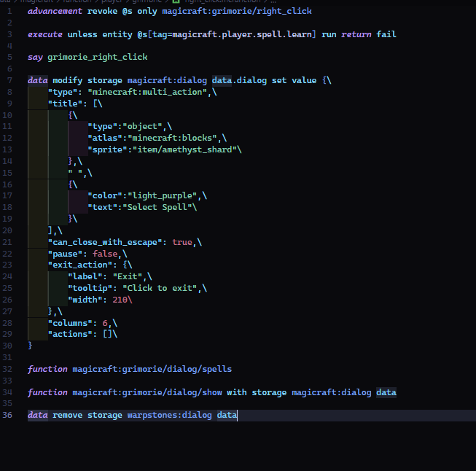
Task: Place cursor inside the empty actions brackets
Action: pyautogui.click(x=108, y=335)
